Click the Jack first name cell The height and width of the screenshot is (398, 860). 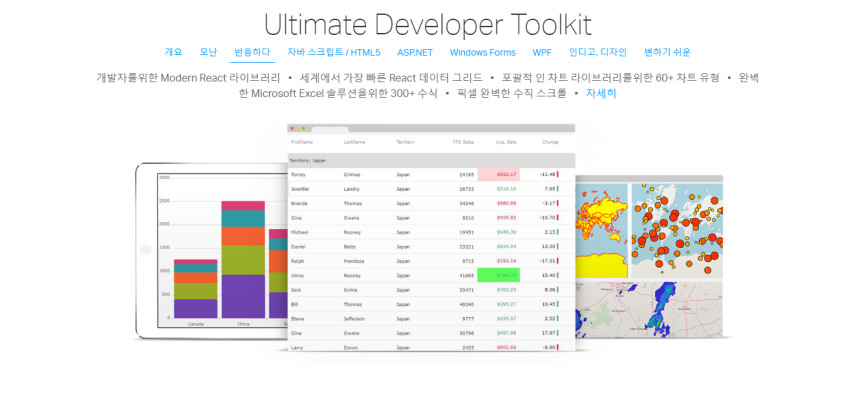point(297,289)
